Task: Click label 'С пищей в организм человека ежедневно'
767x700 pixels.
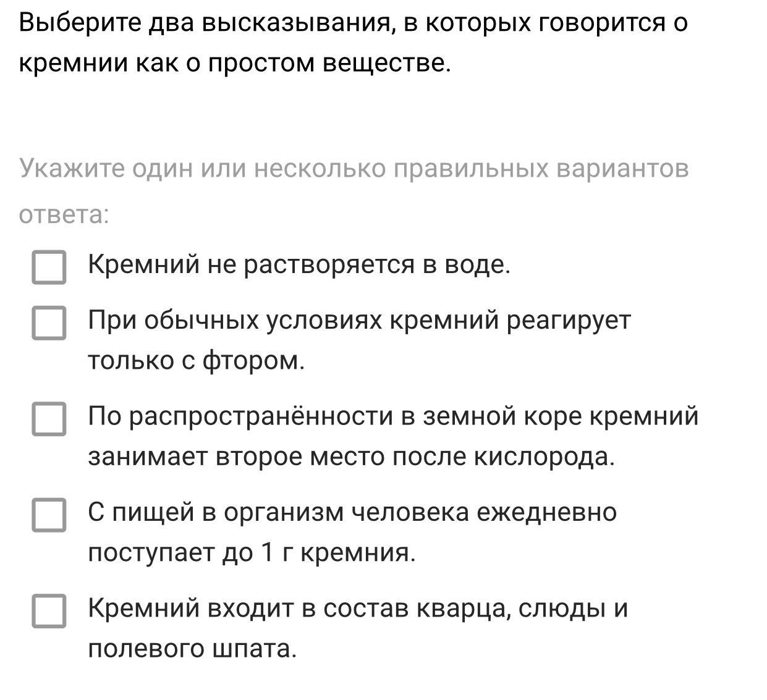Action: click(x=352, y=512)
